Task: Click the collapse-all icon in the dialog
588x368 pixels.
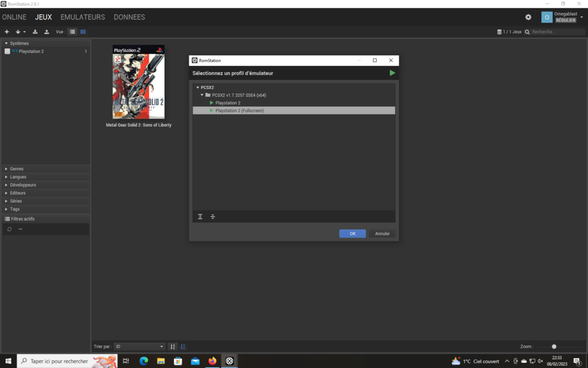Action: [x=213, y=217]
